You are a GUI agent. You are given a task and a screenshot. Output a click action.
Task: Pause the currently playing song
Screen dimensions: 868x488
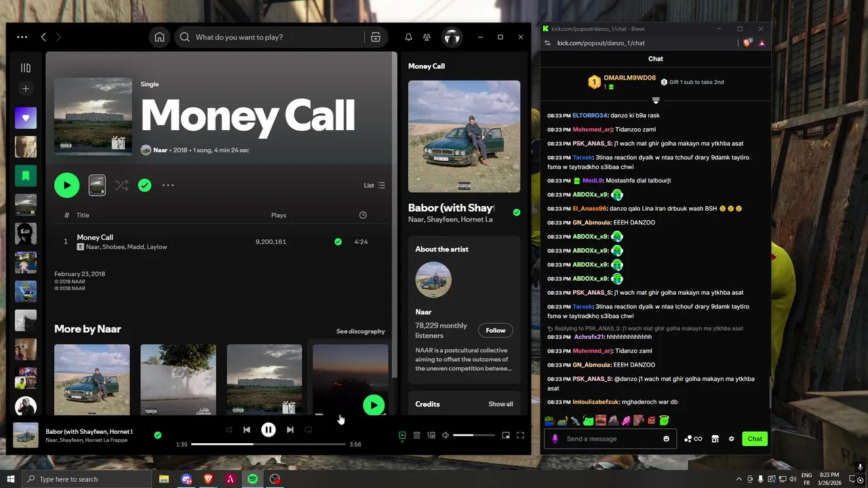point(269,429)
